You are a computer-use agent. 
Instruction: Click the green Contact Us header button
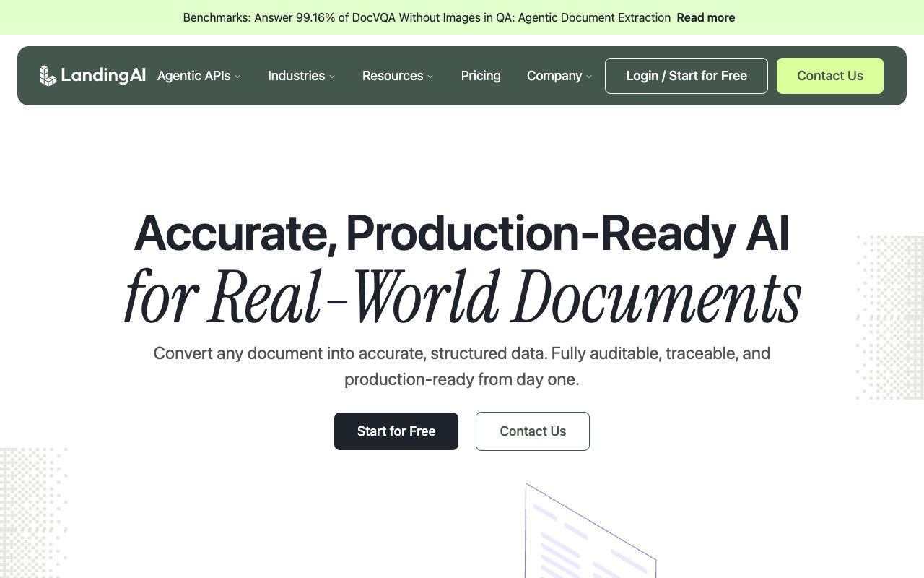[x=830, y=76]
